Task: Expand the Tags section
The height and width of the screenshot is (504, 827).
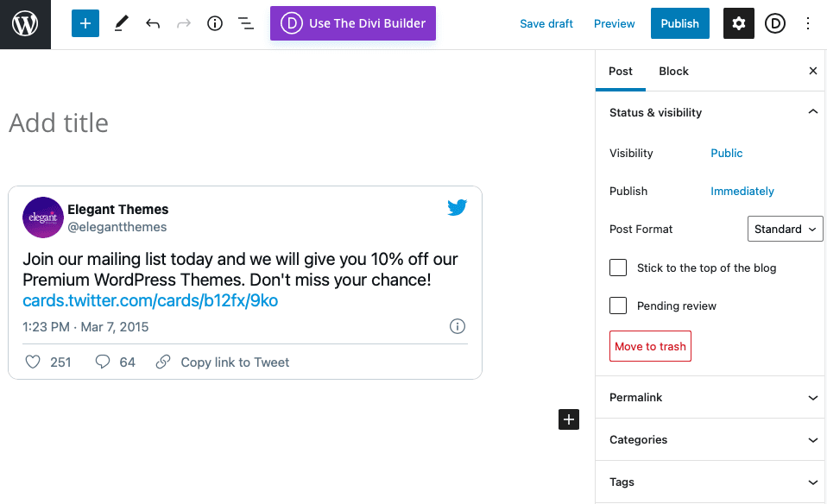Action: (x=710, y=482)
